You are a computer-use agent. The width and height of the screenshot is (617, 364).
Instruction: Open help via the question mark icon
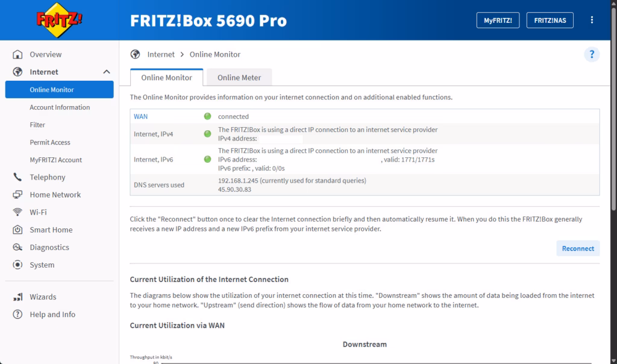pos(592,55)
